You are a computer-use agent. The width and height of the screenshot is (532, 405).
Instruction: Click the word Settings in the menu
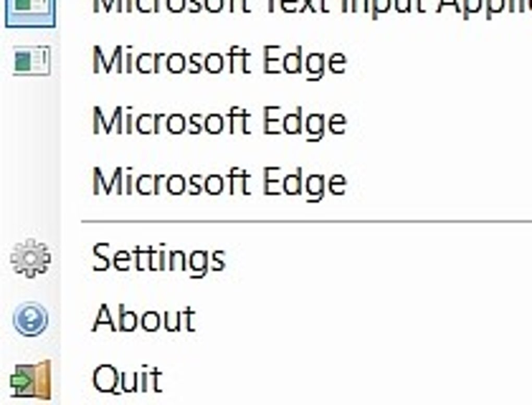(159, 260)
